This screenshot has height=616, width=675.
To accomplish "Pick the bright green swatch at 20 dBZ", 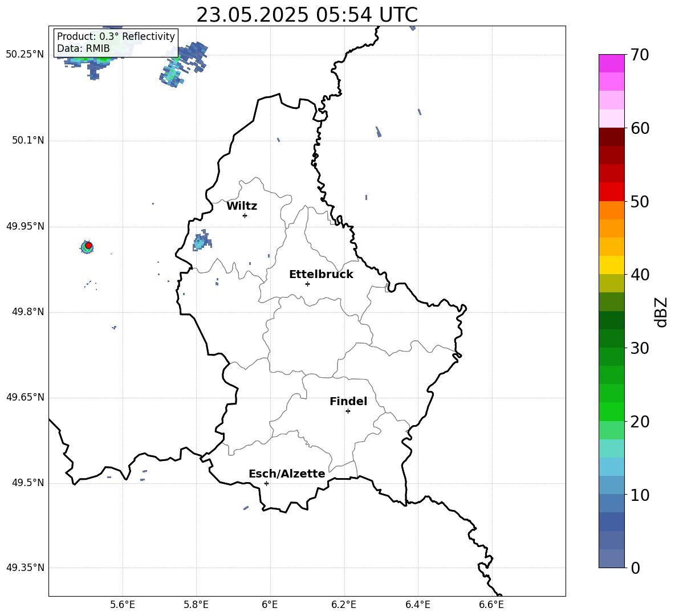I will pos(612,411).
